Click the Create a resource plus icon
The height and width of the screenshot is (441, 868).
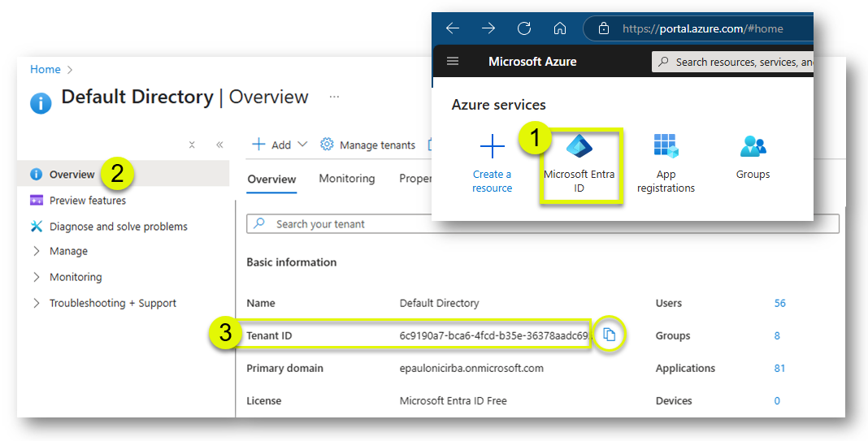(493, 147)
